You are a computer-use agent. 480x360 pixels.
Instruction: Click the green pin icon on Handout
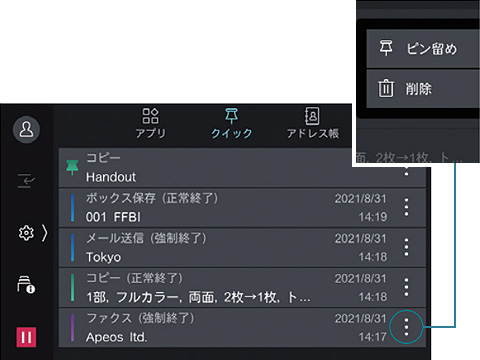click(72, 167)
